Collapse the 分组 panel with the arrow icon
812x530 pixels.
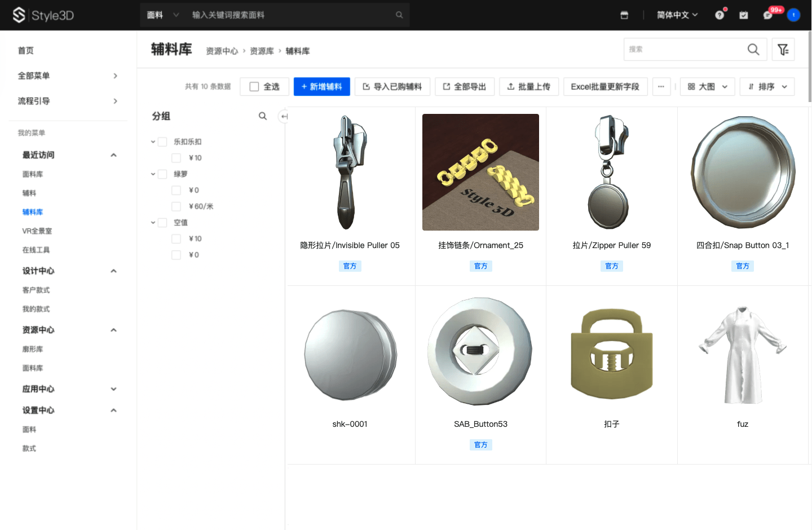pos(284,116)
